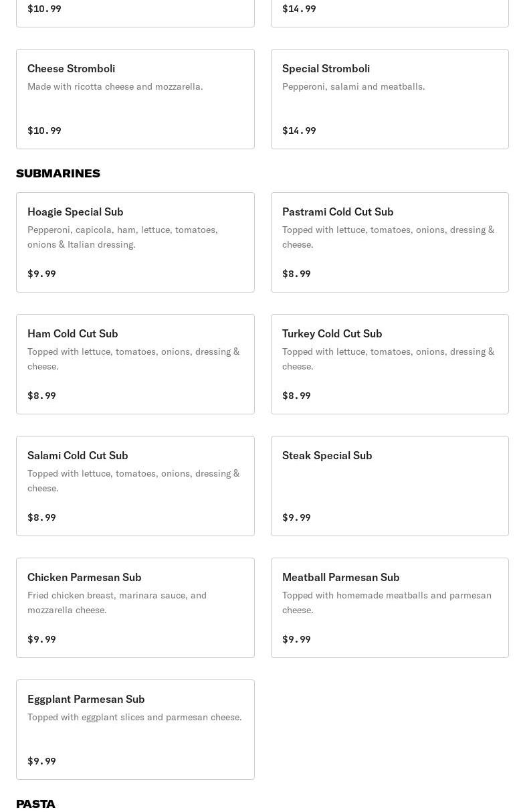The width and height of the screenshot is (525, 812).
Task: Click the $9.99 price under Steak Special Sub
Action: pos(296,517)
